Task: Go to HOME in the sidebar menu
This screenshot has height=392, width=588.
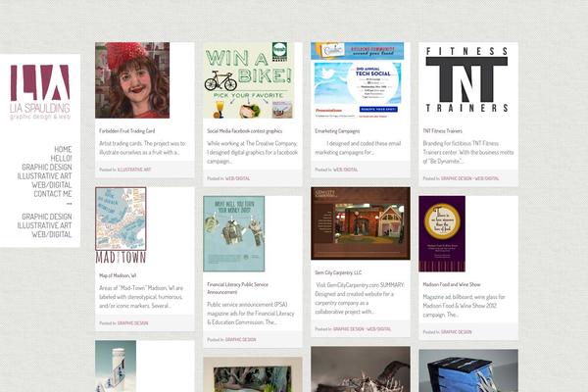Action: pos(63,149)
